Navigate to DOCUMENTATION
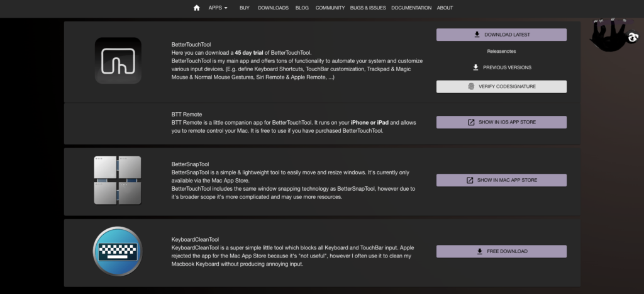Image resolution: width=644 pixels, height=294 pixels. pyautogui.click(x=411, y=8)
